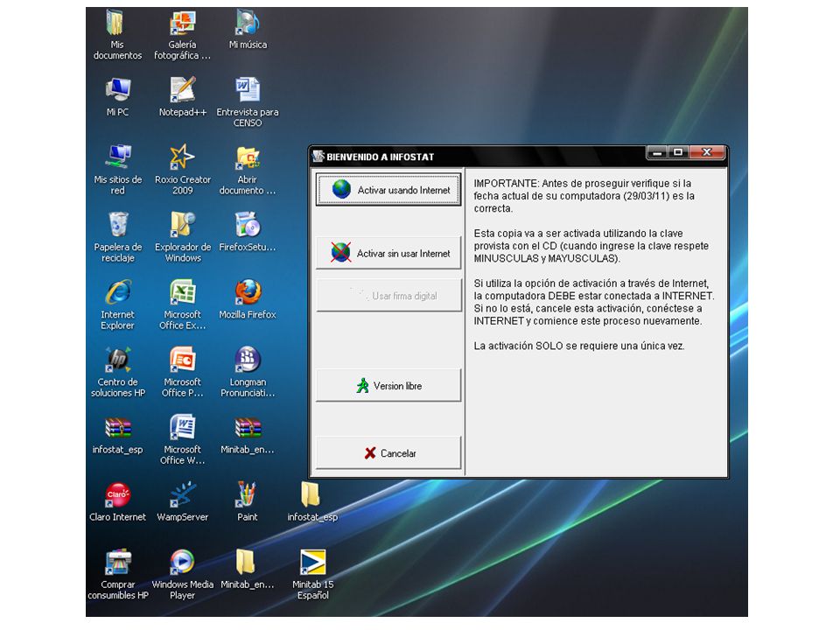Image resolution: width=840 pixels, height=630 pixels.
Task: Select the Paint shortcut icon
Action: (247, 502)
